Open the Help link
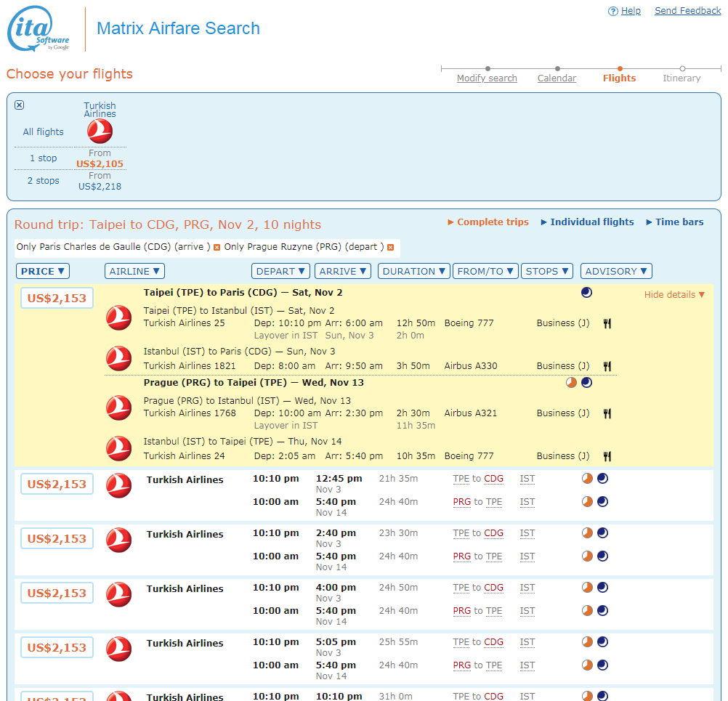 click(x=631, y=11)
